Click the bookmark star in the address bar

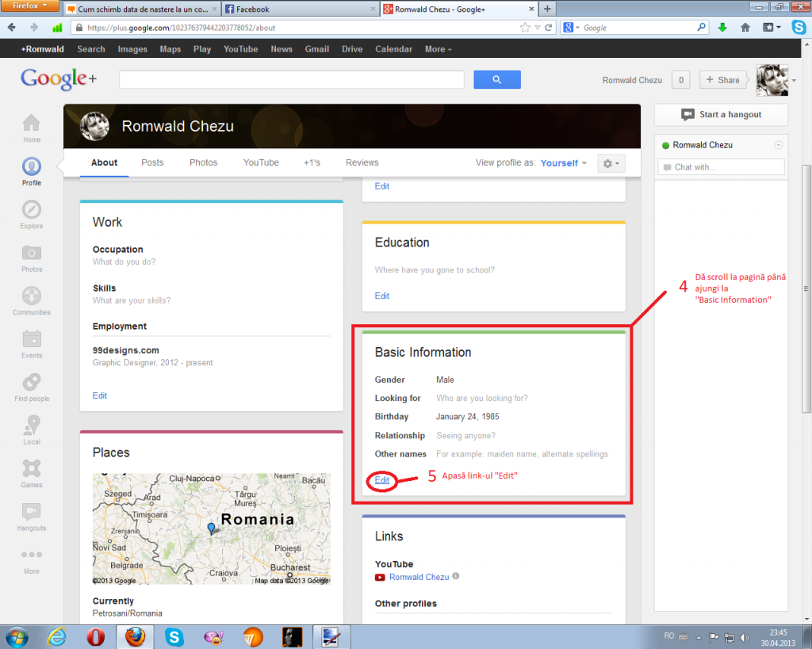coord(525,28)
